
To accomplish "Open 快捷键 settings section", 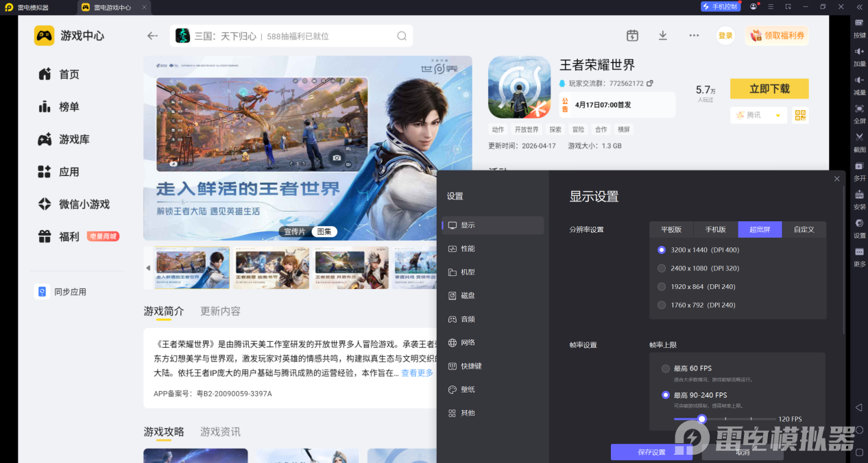I will pyautogui.click(x=493, y=366).
